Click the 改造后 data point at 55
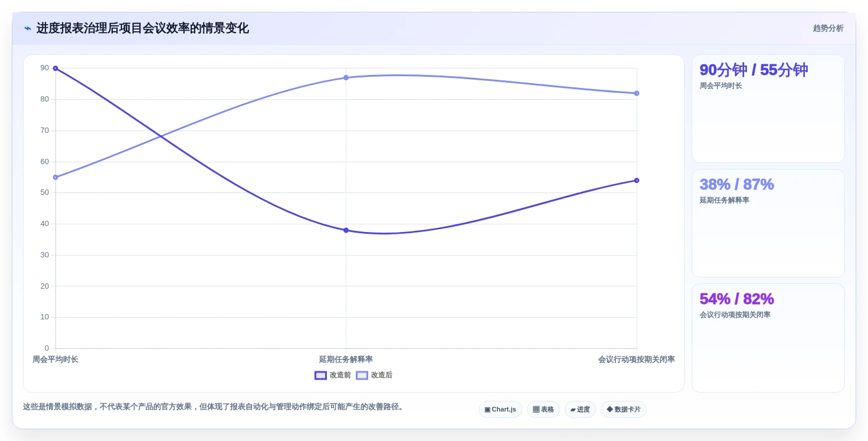The height and width of the screenshot is (441, 868). [55, 177]
